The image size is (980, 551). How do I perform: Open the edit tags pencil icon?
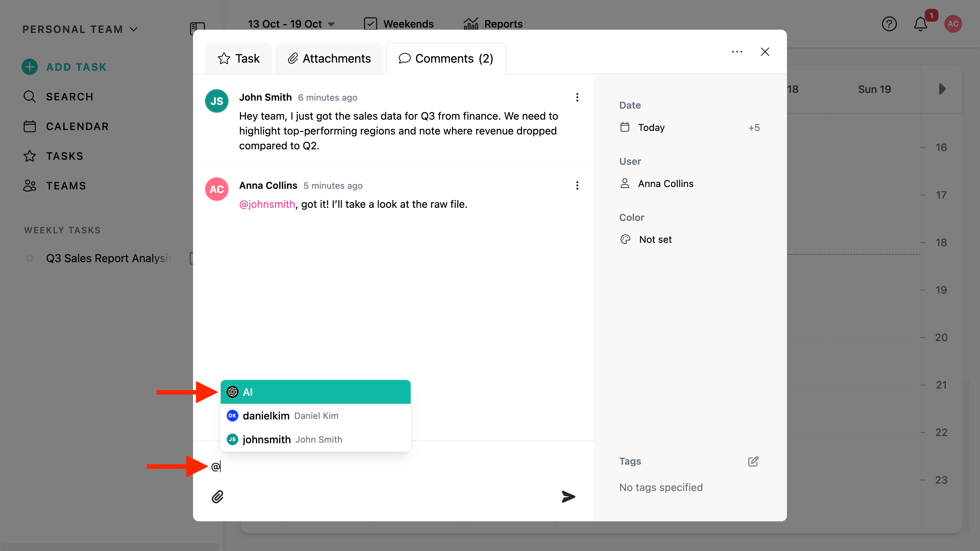coord(753,461)
